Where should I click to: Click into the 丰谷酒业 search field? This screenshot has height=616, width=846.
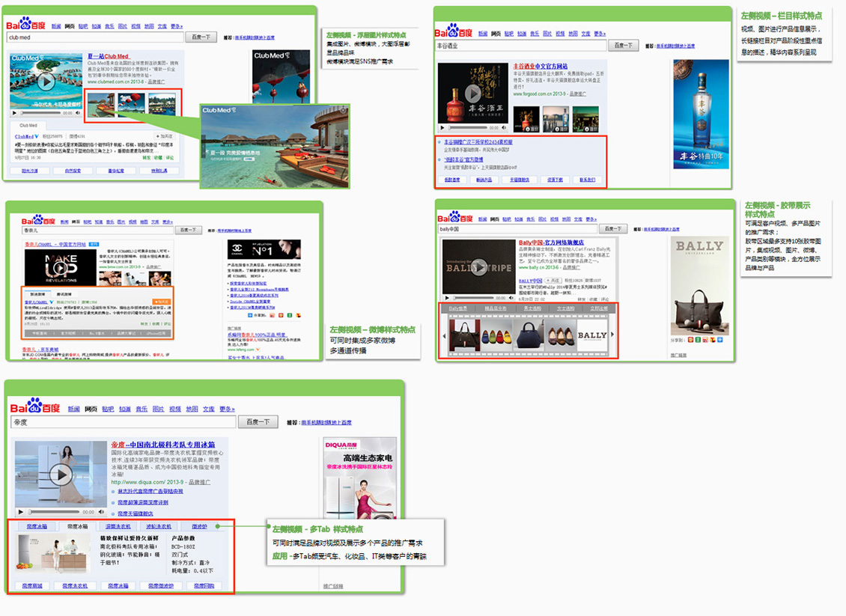[x=520, y=46]
